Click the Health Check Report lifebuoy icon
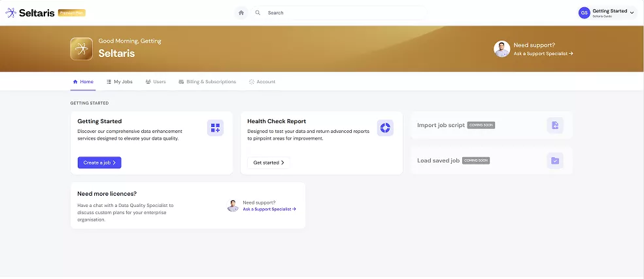The width and height of the screenshot is (644, 279). pos(385,128)
